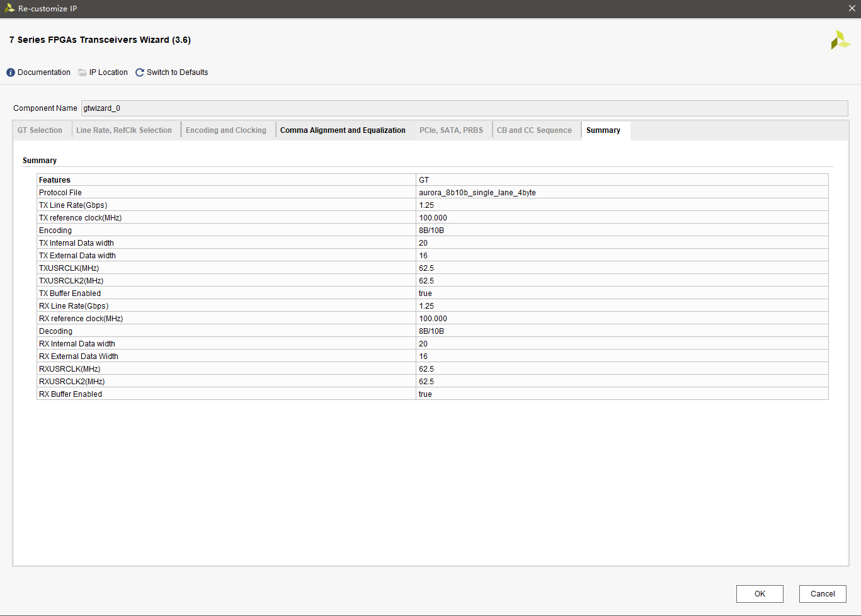This screenshot has height=616, width=861.
Task: Click the TX reference clock value 100.000
Action: click(433, 218)
